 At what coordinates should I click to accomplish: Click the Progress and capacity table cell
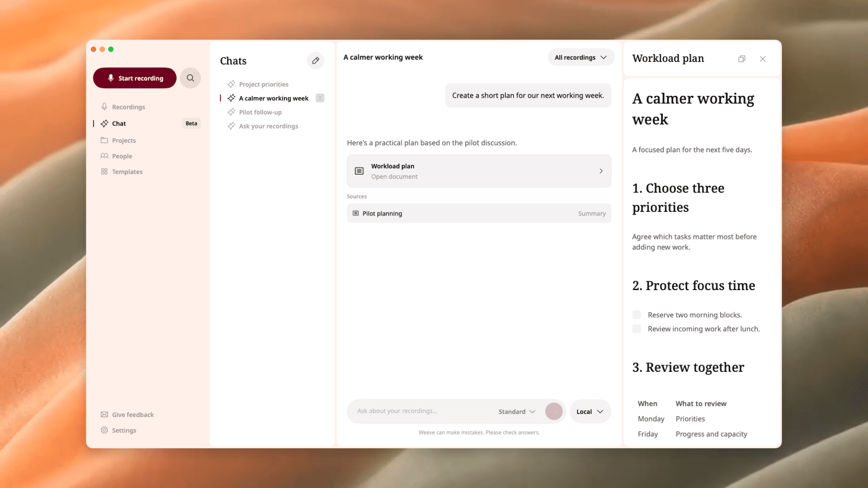pyautogui.click(x=711, y=434)
